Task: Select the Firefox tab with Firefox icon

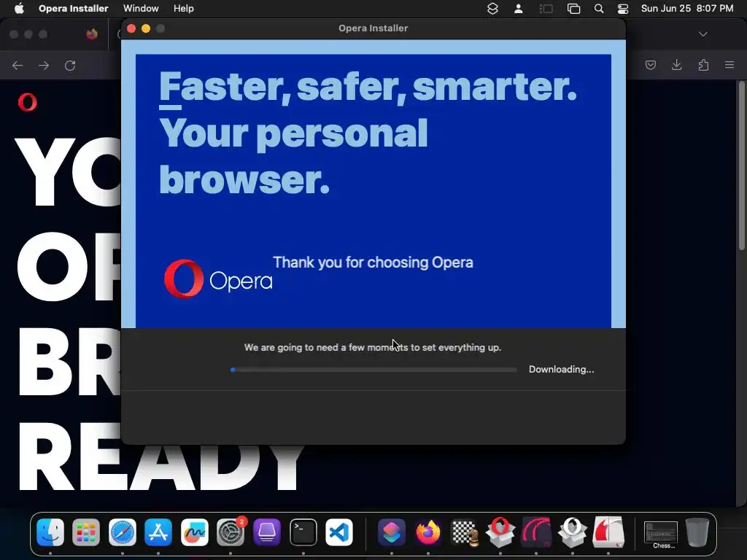Action: pos(92,34)
